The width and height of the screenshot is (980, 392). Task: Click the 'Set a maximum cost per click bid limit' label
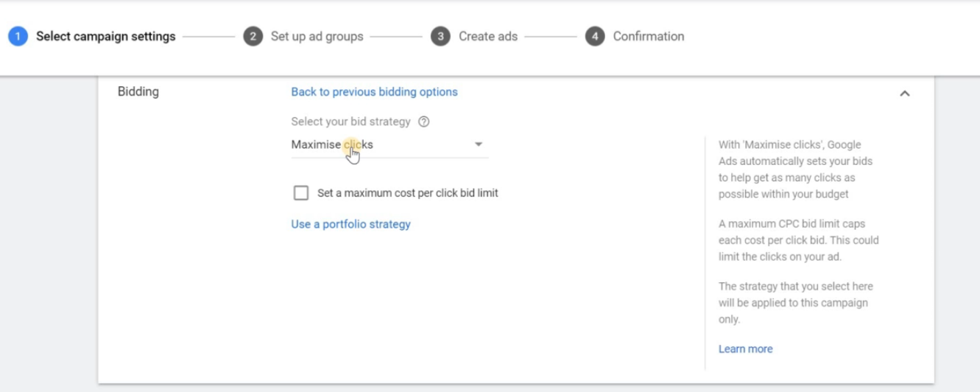tap(407, 193)
